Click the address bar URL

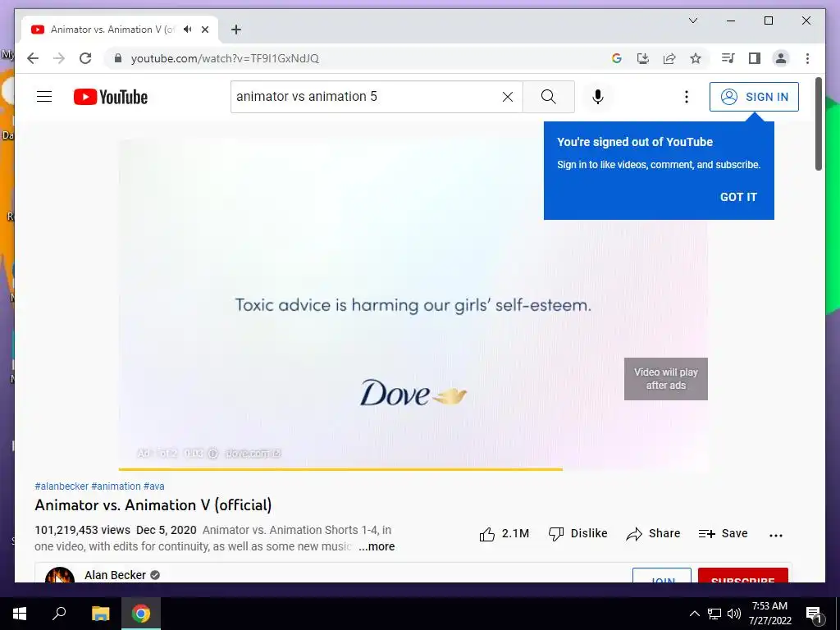pos(225,58)
